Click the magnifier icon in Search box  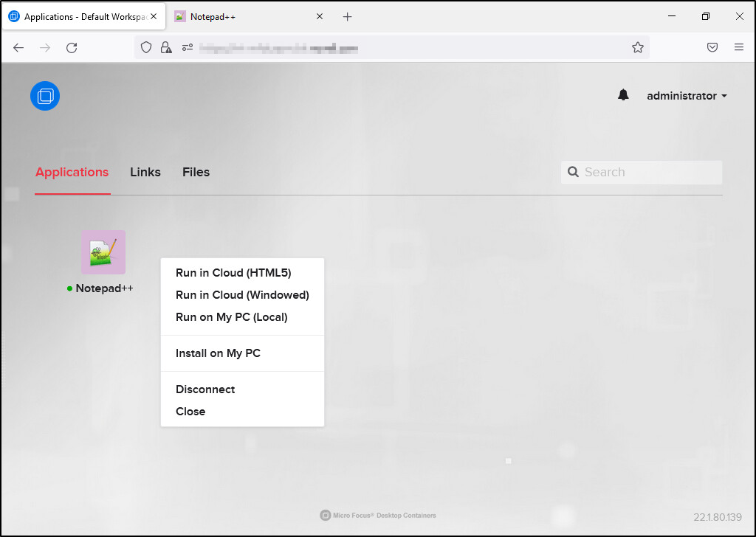573,172
